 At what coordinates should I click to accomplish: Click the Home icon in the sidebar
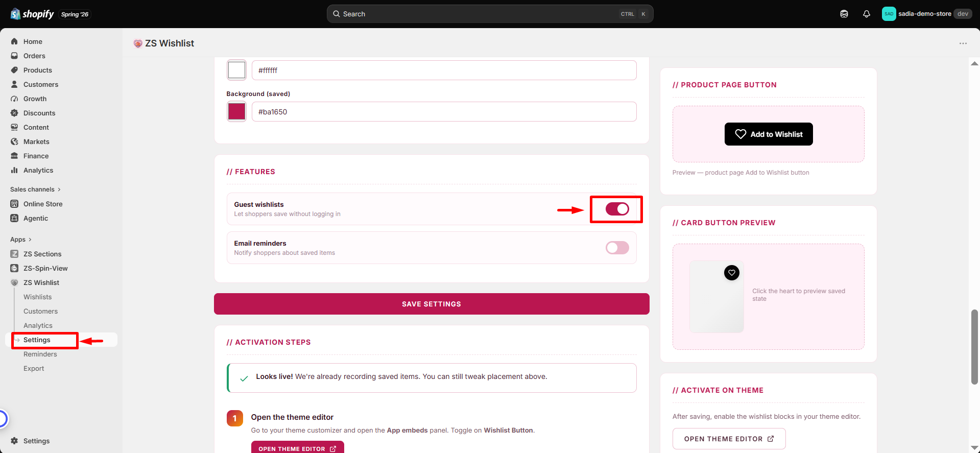14,41
